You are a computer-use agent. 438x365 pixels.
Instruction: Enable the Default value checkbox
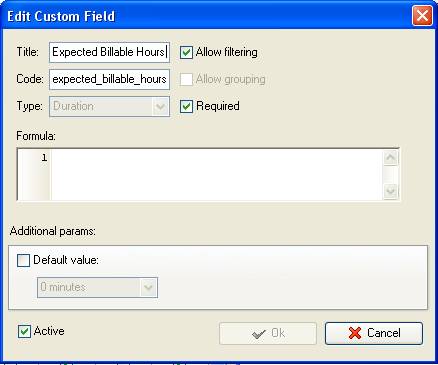pos(23,260)
